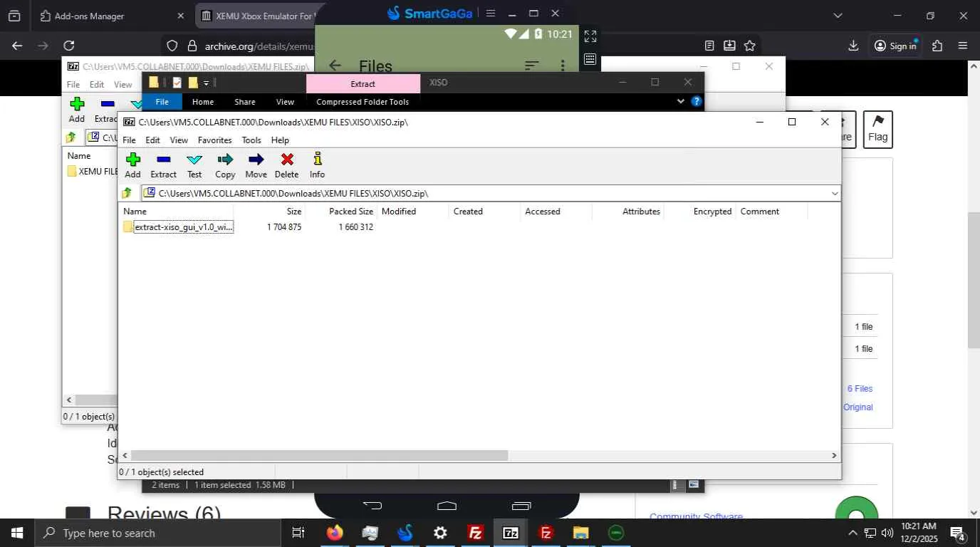Open the Firefox Extensions button

[937, 46]
